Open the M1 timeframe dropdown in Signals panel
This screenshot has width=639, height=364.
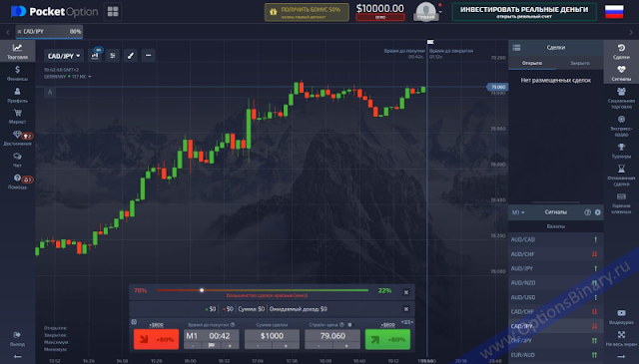click(x=518, y=212)
